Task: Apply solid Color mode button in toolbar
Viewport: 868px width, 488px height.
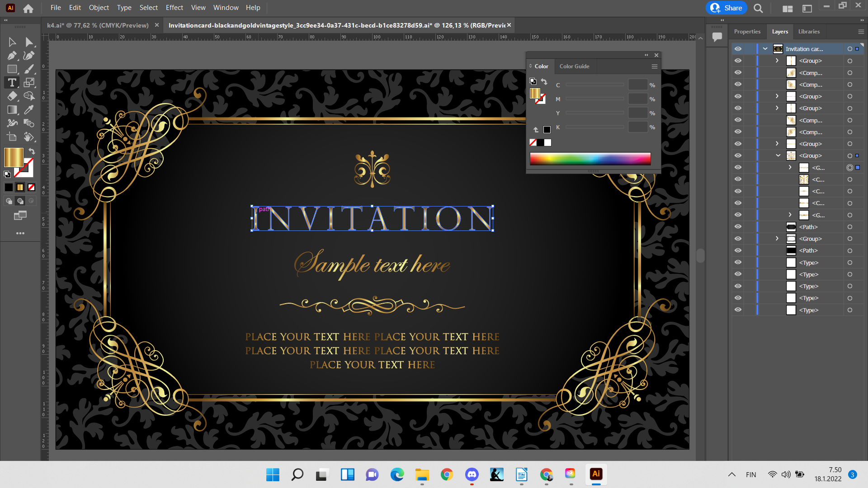Action: (9, 187)
